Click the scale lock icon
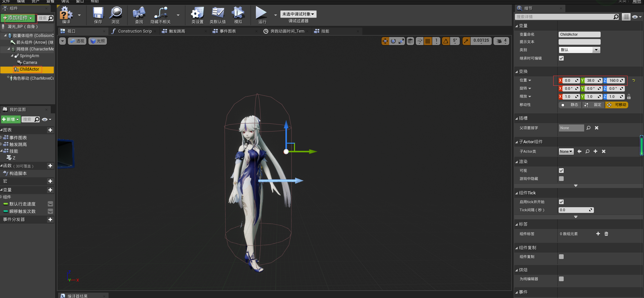This screenshot has height=298, width=644. coord(629,97)
